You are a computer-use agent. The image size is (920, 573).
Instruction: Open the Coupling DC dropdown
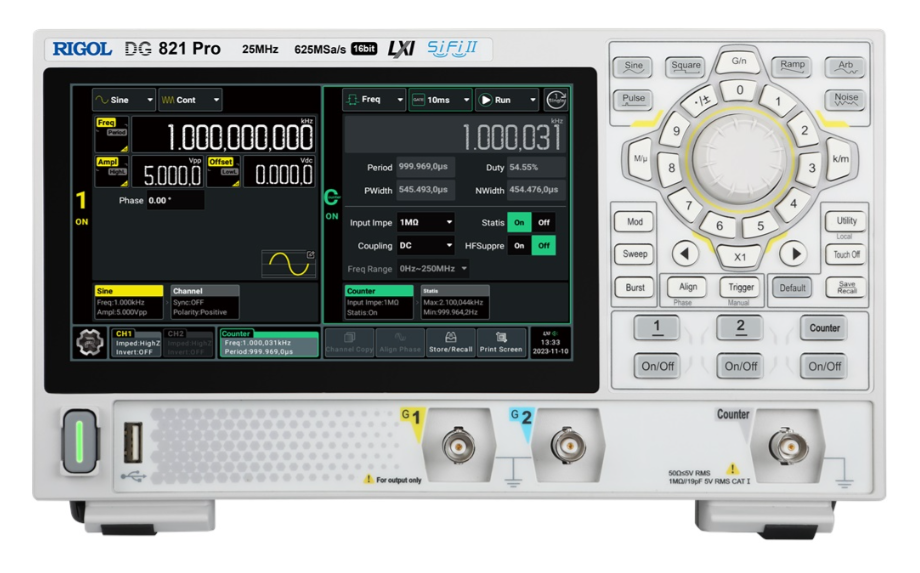[425, 245]
